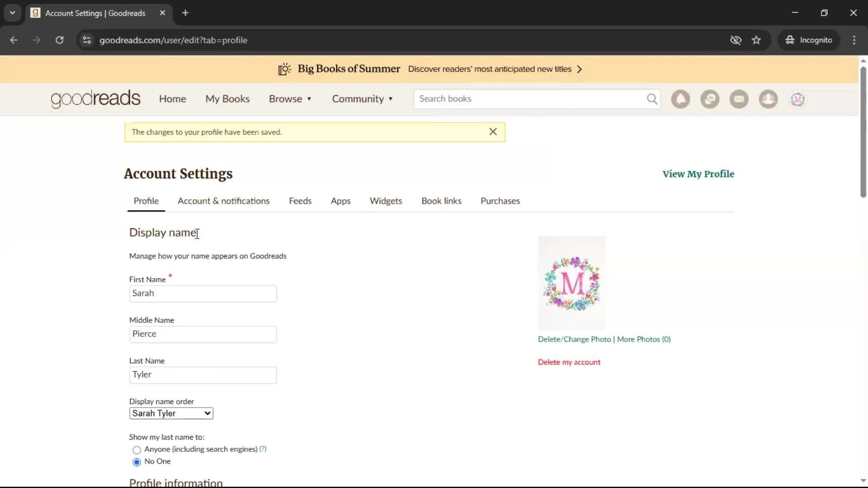Expand the Browse menu
The image size is (868, 488).
coord(290,99)
